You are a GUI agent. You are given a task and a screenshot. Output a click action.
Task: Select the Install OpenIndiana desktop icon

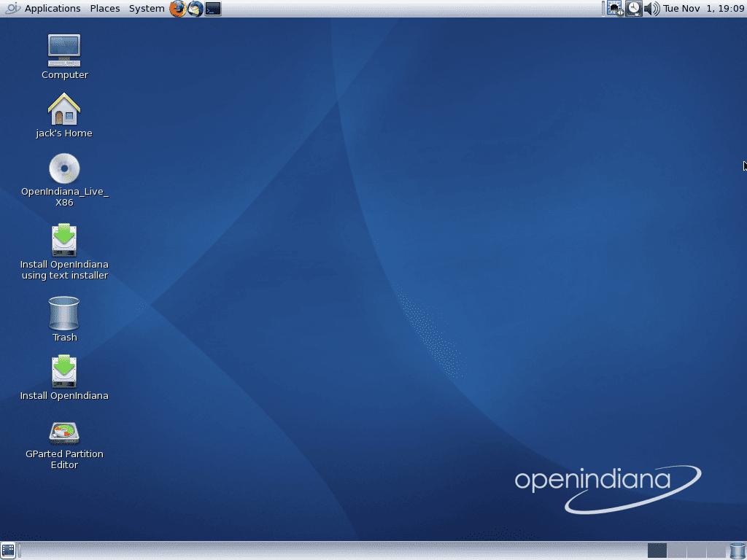click(64, 371)
